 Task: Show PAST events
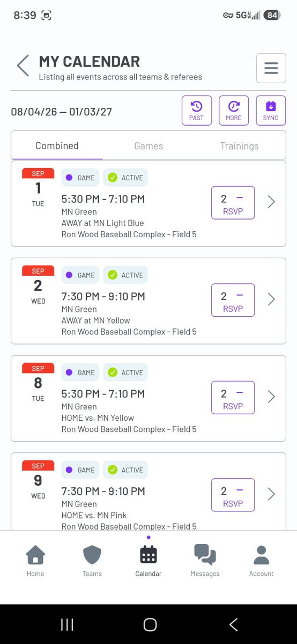[197, 111]
